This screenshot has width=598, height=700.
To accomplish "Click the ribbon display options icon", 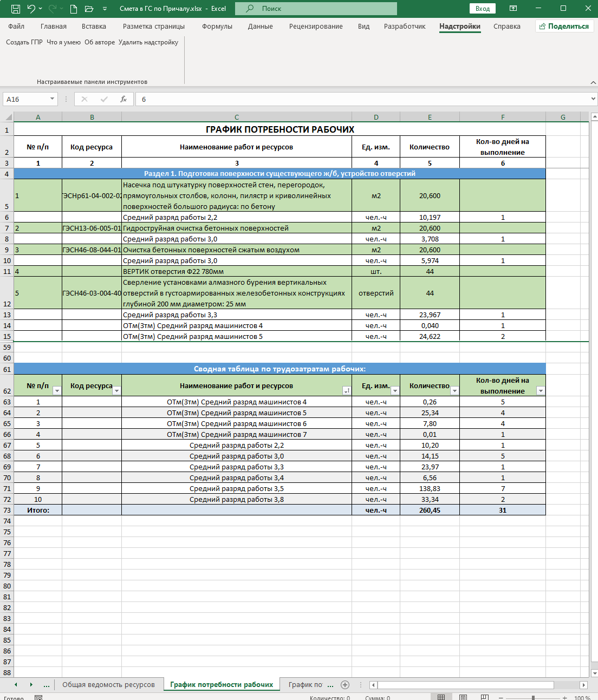I will pos(513,9).
